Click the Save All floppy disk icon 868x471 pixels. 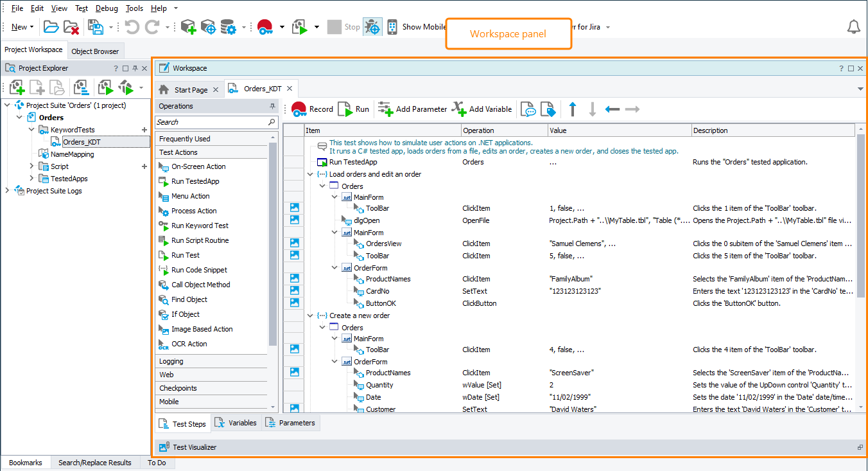click(x=96, y=26)
